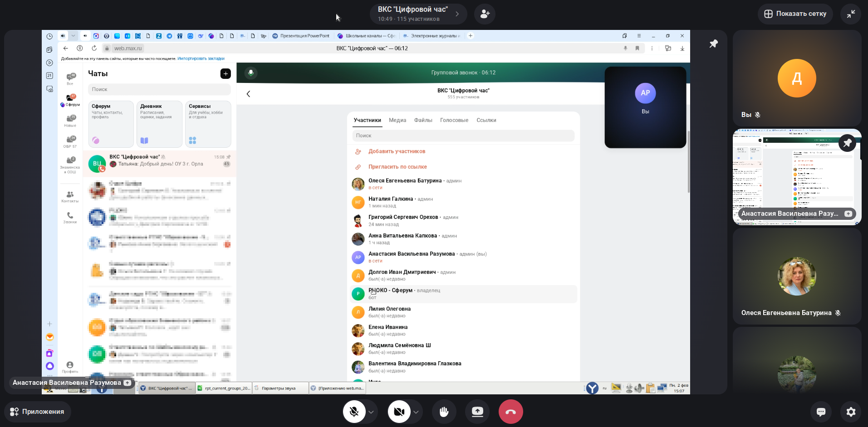The image size is (868, 427).
Task: Start screen sharing from the bottom bar
Action: 477,412
